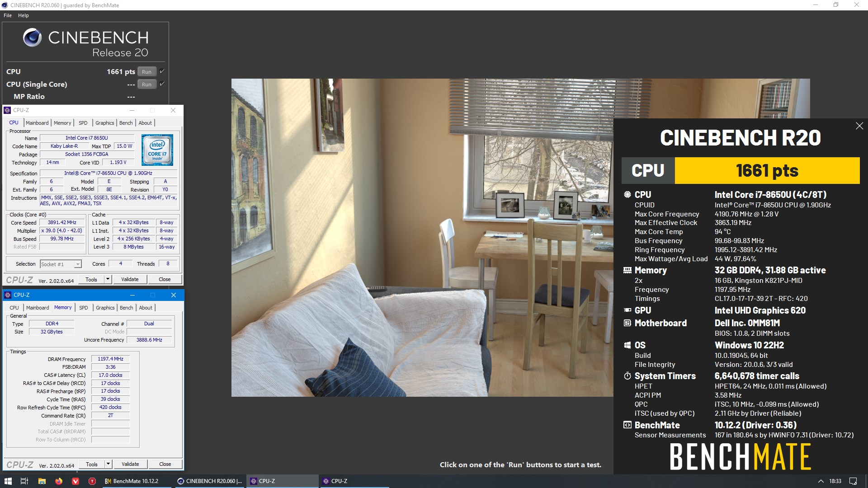The width and height of the screenshot is (868, 488).
Task: Click the rendered room image
Action: coord(422,238)
